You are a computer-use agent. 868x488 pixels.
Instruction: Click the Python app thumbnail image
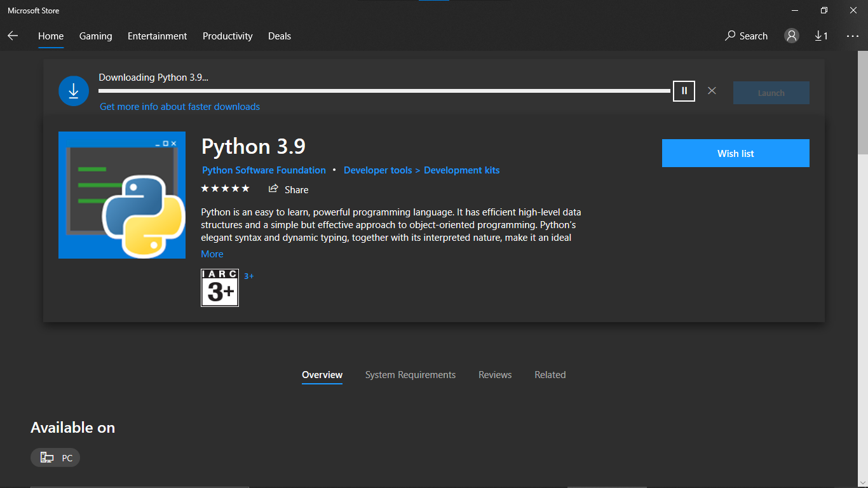coord(121,195)
